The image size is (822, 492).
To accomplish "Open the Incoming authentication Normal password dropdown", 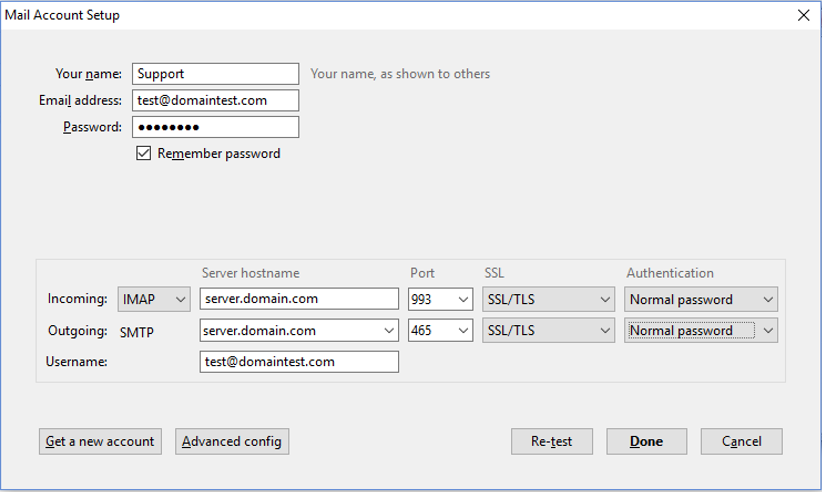I will click(701, 299).
